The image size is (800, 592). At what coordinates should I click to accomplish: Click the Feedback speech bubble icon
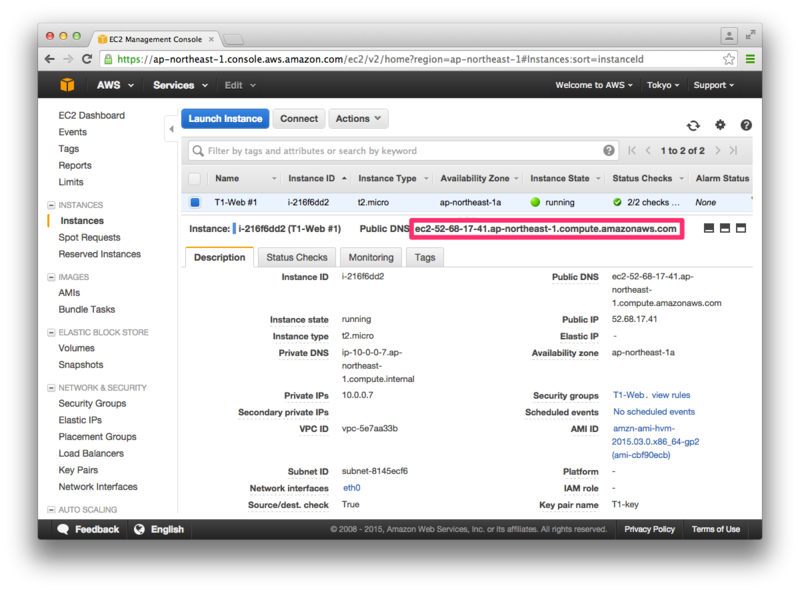[x=63, y=529]
